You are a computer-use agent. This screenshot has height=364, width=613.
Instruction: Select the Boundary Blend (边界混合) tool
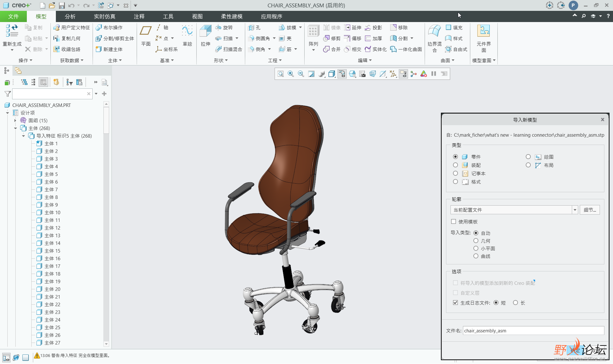[x=434, y=38]
